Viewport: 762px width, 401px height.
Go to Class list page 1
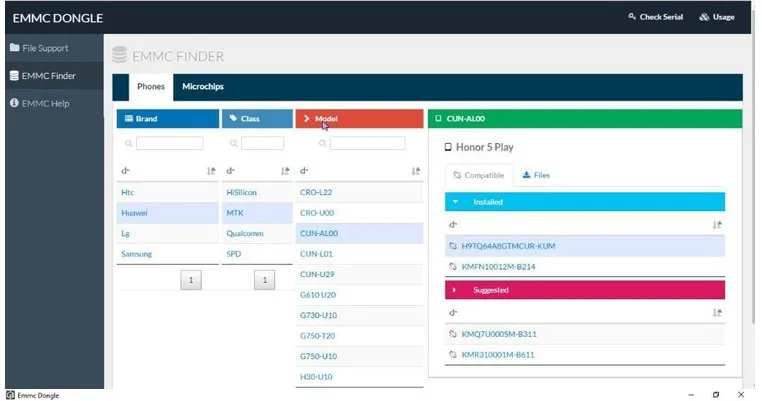(x=264, y=280)
